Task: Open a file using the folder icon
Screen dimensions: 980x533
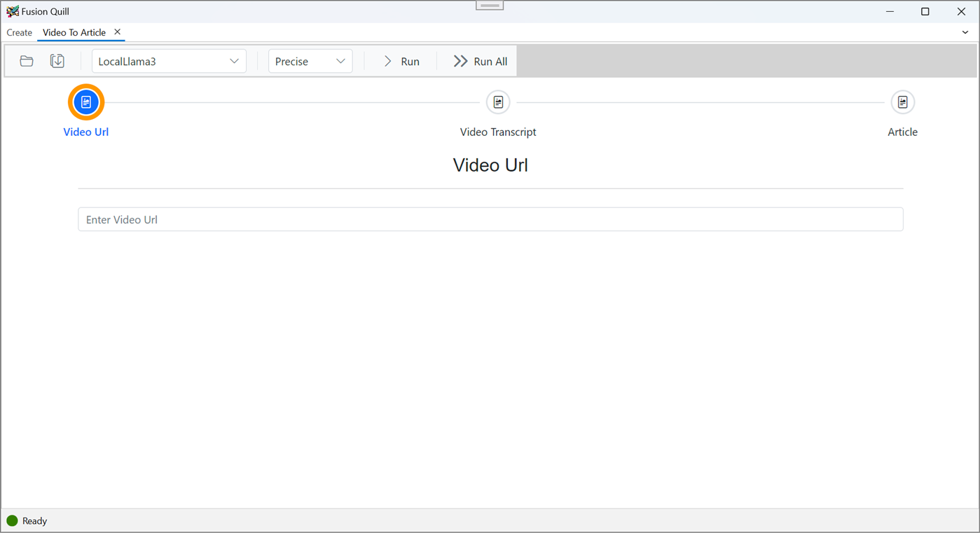Action: [27, 61]
